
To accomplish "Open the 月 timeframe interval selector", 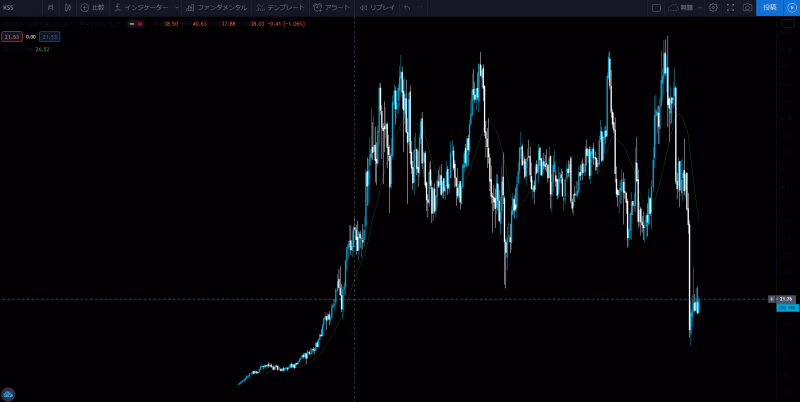I will [x=51, y=7].
